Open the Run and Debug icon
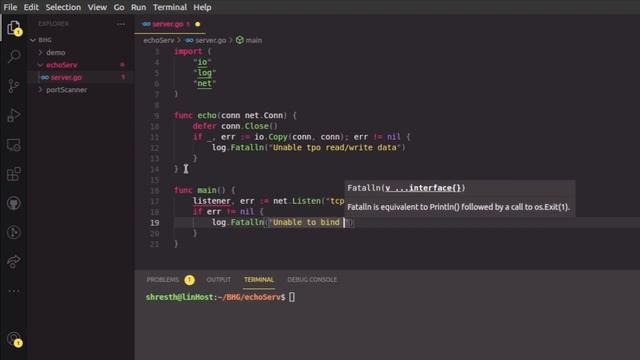The image size is (640, 360). click(14, 115)
